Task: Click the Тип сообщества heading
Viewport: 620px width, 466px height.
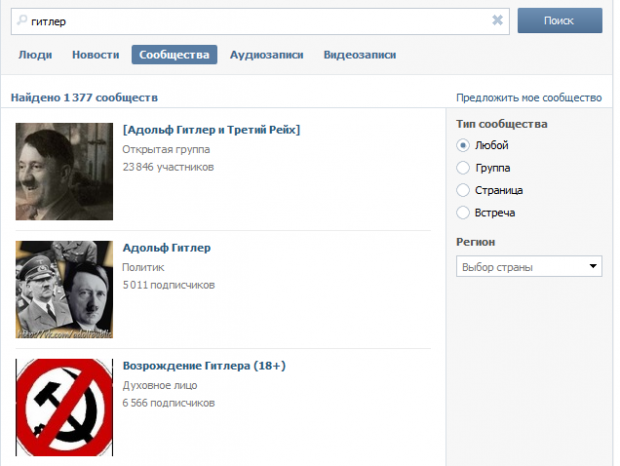Action: 502,124
